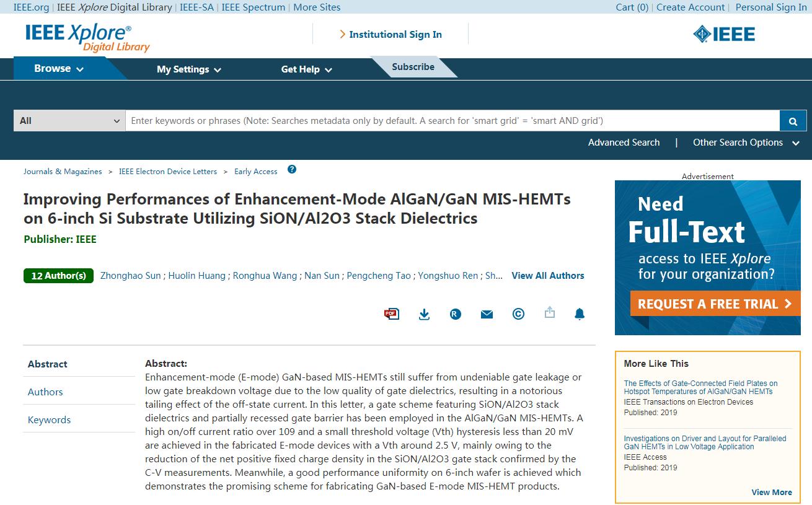Click View More in More Like This

click(772, 493)
